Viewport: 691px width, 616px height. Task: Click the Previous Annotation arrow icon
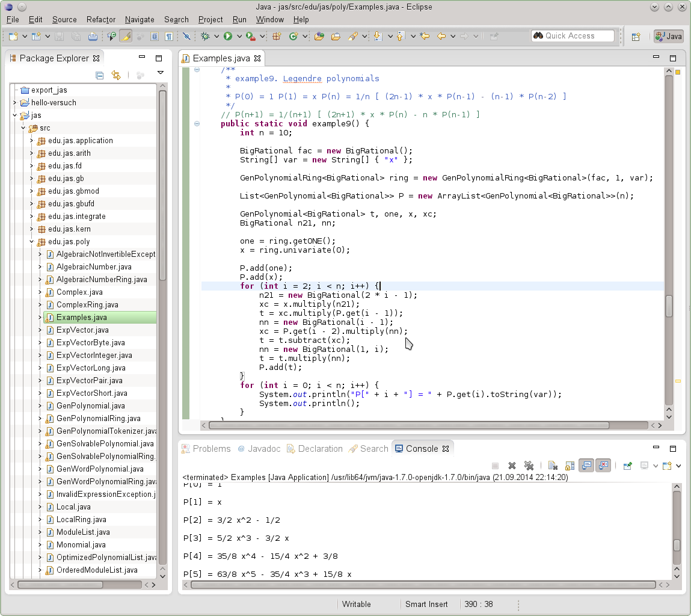point(401,36)
